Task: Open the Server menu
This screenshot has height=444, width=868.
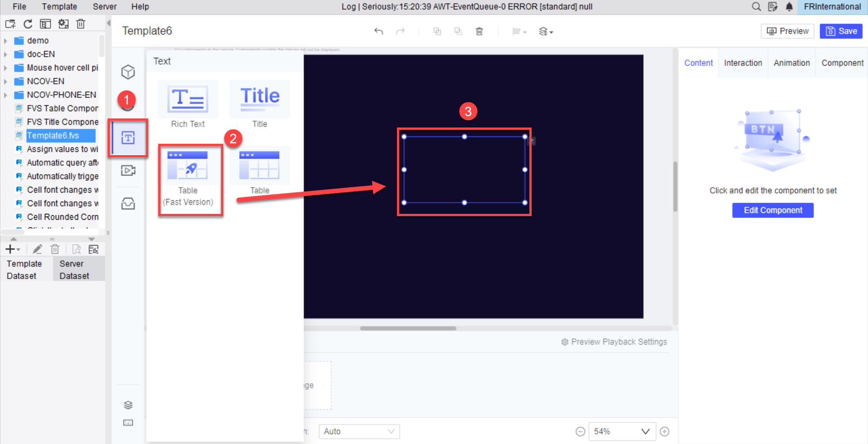Action: tap(104, 7)
